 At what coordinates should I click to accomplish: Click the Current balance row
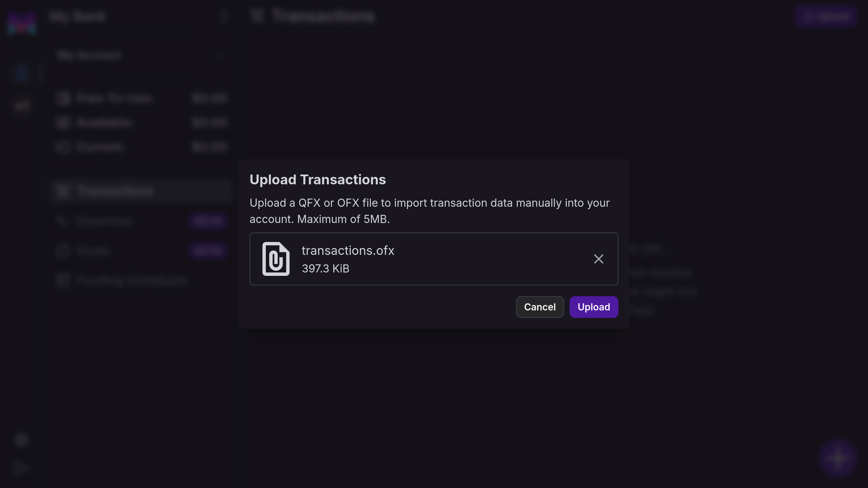(141, 147)
